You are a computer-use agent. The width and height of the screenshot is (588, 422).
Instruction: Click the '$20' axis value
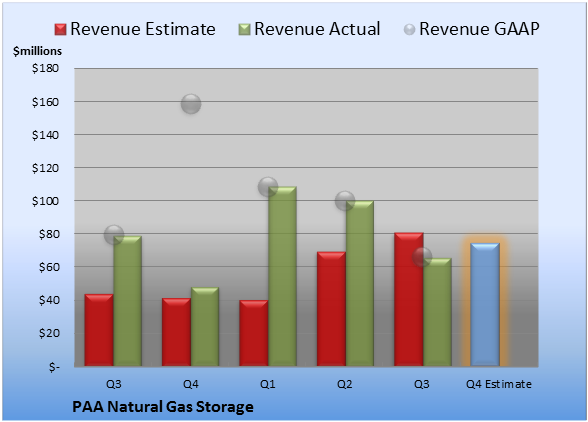[x=49, y=333]
